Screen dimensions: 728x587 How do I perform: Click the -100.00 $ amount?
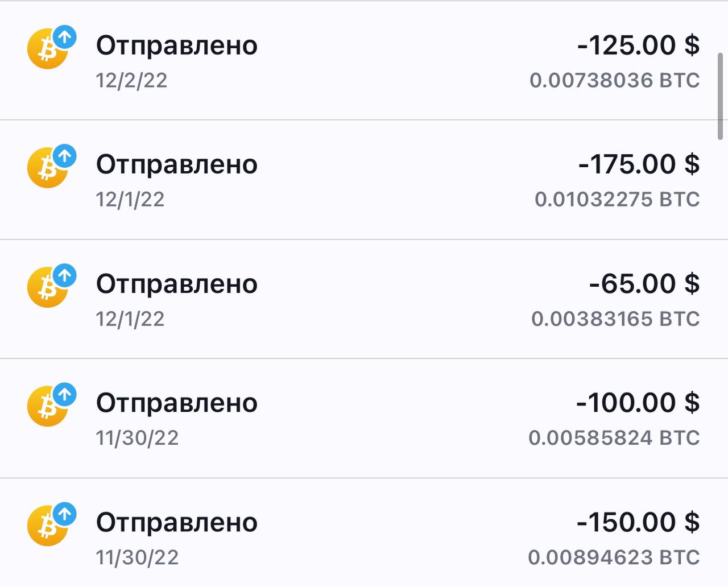pyautogui.click(x=638, y=403)
